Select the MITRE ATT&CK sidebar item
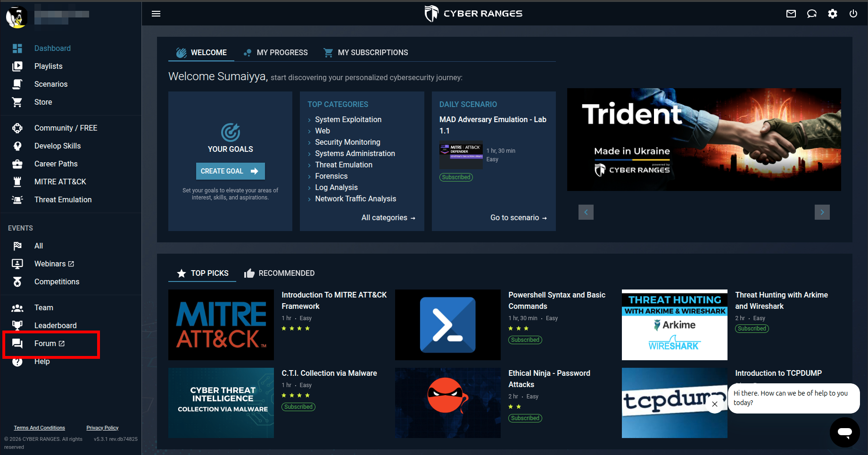The height and width of the screenshot is (455, 868). pos(60,182)
